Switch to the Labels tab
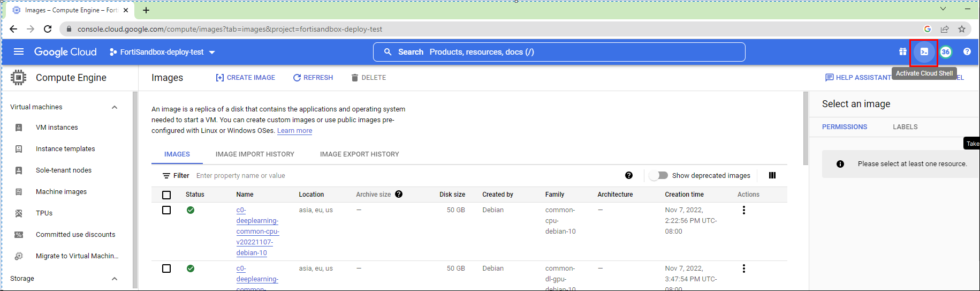The width and height of the screenshot is (980, 291). pos(905,127)
